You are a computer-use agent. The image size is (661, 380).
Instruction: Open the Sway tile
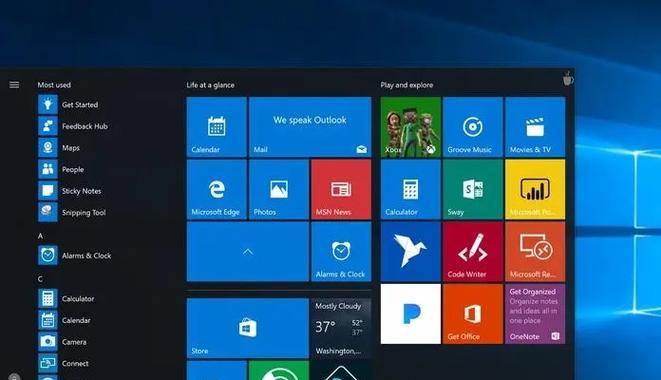click(x=473, y=189)
